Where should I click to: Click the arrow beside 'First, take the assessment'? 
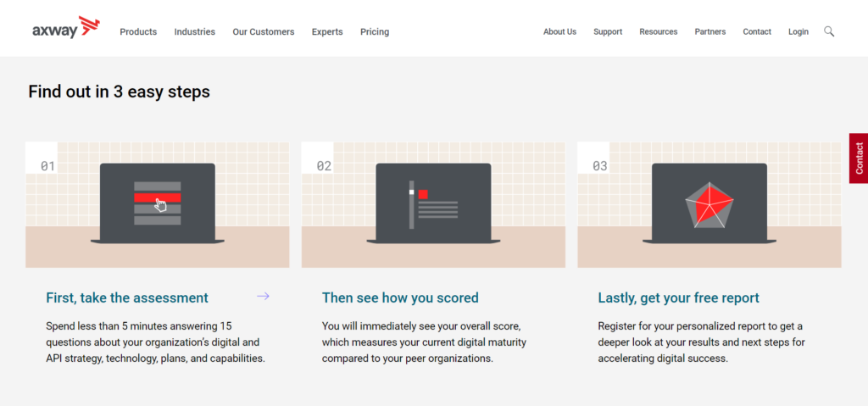click(263, 296)
